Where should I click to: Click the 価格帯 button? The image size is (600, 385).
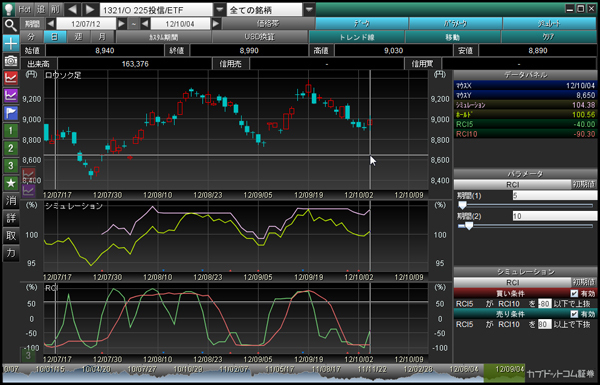click(268, 24)
